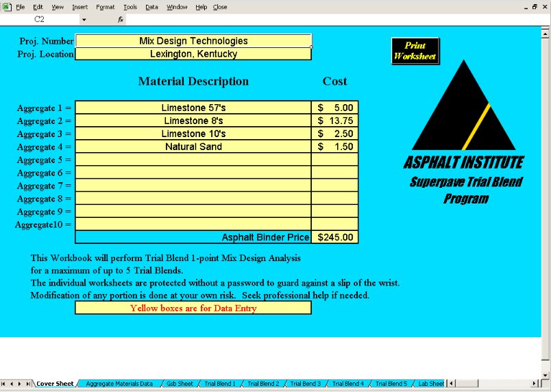
Task: Open the Edit menu
Action: pos(38,7)
